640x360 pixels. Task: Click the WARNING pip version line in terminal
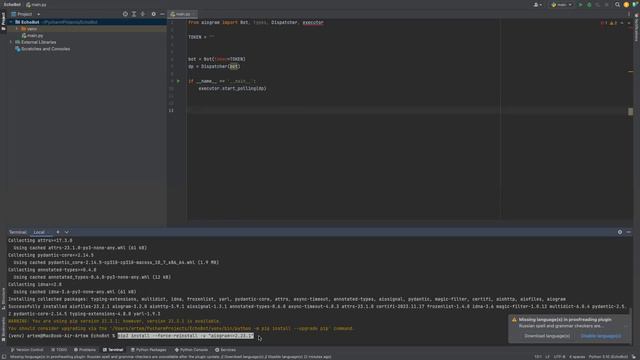pyautogui.click(x=114, y=321)
